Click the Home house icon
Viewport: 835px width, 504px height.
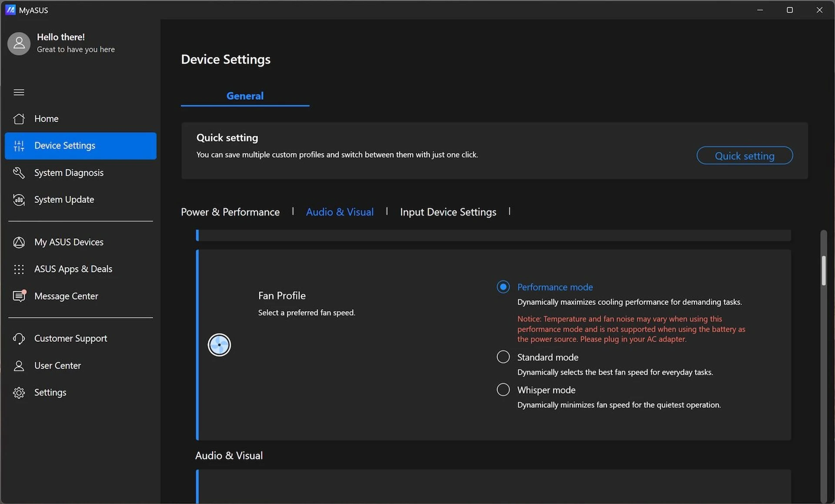pyautogui.click(x=19, y=119)
